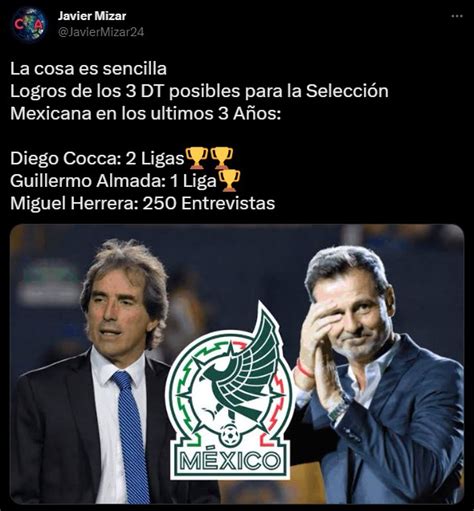The width and height of the screenshot is (474, 511).
Task: Select the 'Guillermo Almada: 1 Liga' text
Action: coord(113,181)
